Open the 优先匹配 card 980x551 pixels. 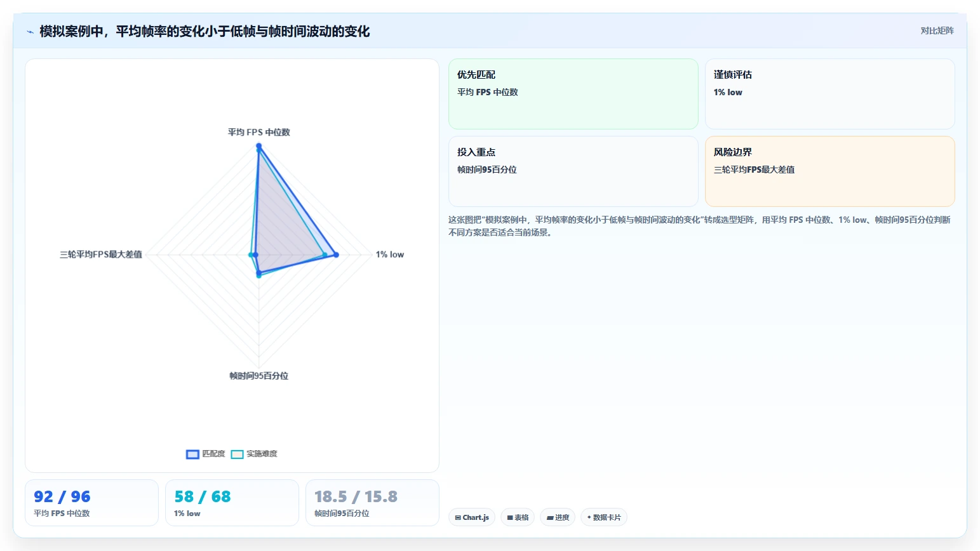pos(574,94)
